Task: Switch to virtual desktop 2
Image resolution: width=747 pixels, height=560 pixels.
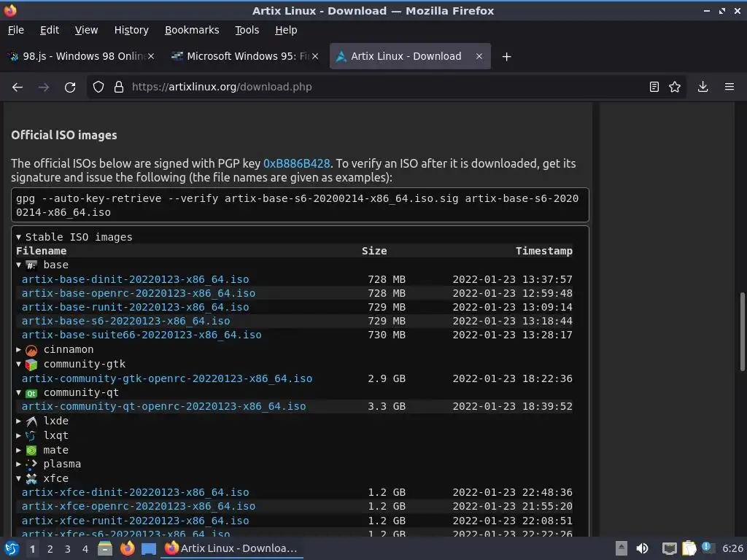Action: point(50,549)
